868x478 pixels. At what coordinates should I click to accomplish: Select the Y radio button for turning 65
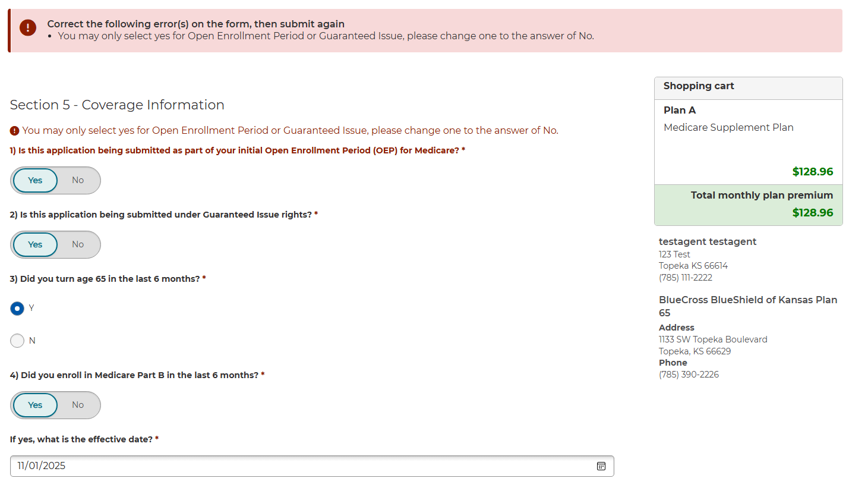pyautogui.click(x=17, y=309)
